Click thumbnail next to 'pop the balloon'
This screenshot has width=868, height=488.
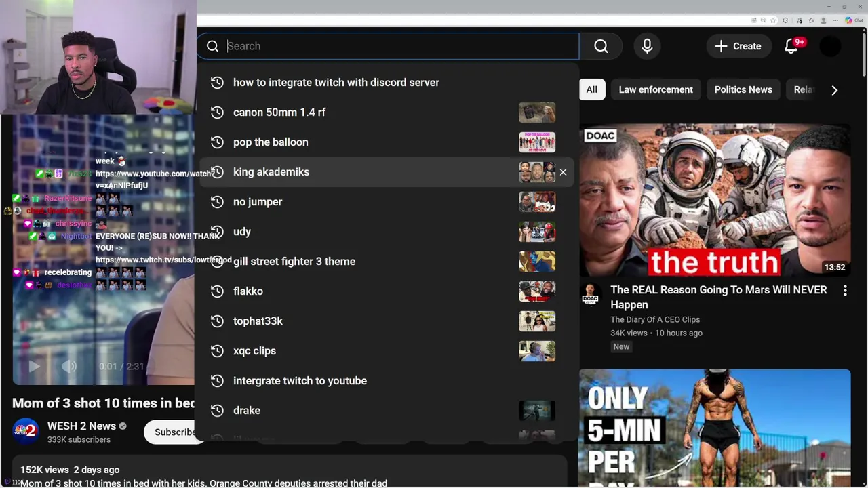[x=537, y=142]
